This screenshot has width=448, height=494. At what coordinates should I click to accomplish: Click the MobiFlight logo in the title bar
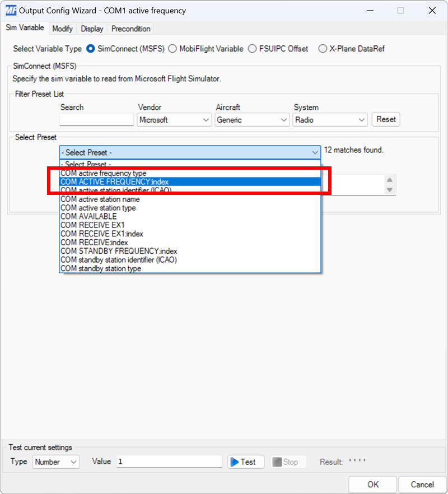(x=10, y=10)
